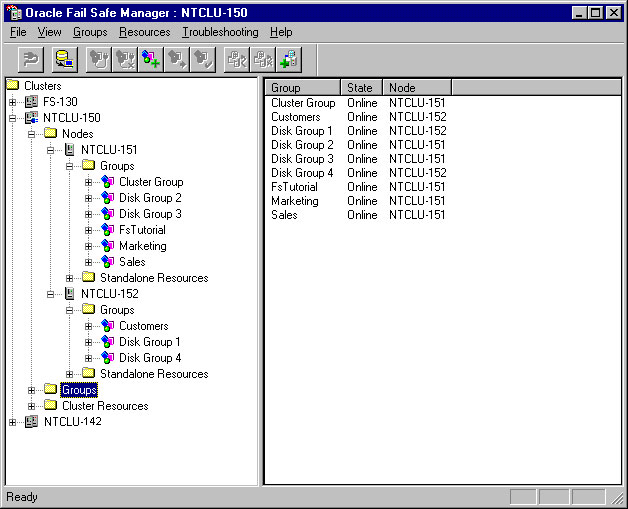Select FsTutorial row in group list
This screenshot has width=628, height=509.
tap(294, 187)
